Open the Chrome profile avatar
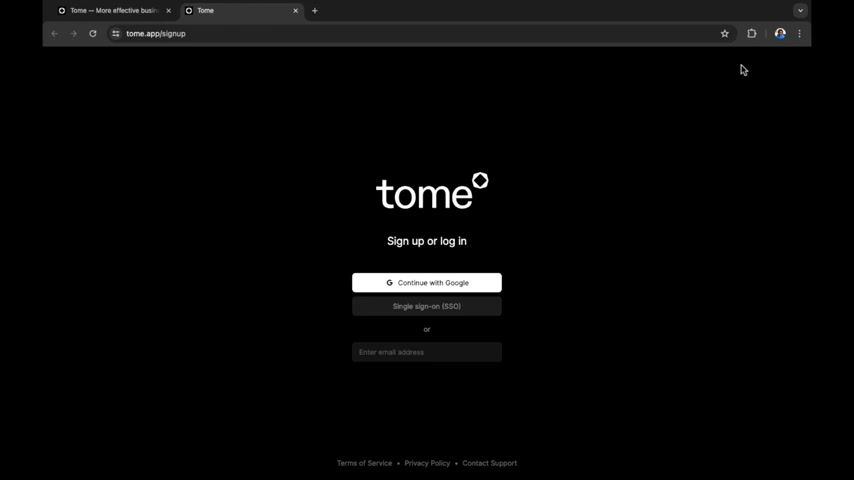Screen dimensions: 854x480 [780, 34]
